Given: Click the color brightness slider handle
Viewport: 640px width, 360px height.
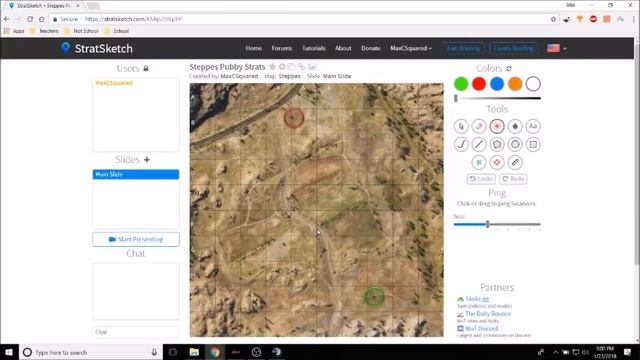Looking at the screenshot, I should point(456,98).
